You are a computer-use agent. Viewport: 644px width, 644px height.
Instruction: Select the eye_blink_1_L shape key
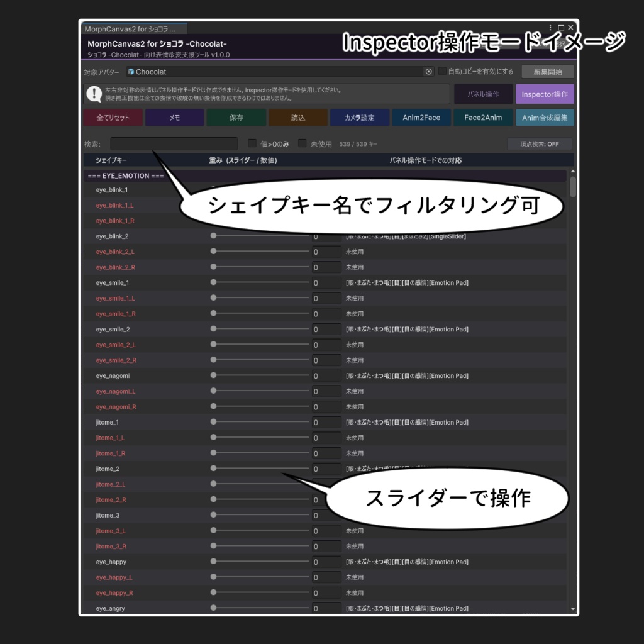click(x=114, y=206)
